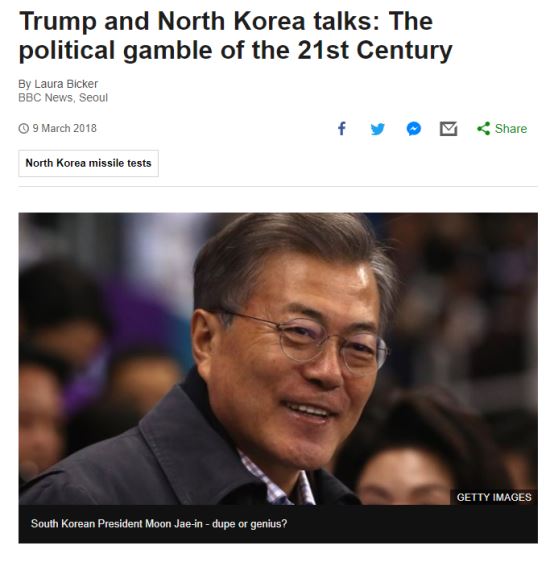Email this article using envelope icon
Image resolution: width=550 pixels, height=562 pixels.
coord(448,129)
